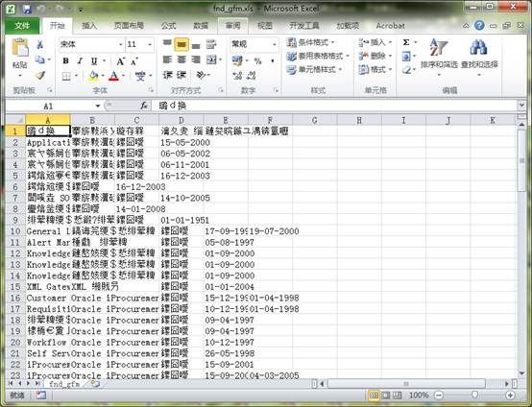Click column G header
Image resolution: width=532 pixels, height=407 pixels.
coord(315,120)
